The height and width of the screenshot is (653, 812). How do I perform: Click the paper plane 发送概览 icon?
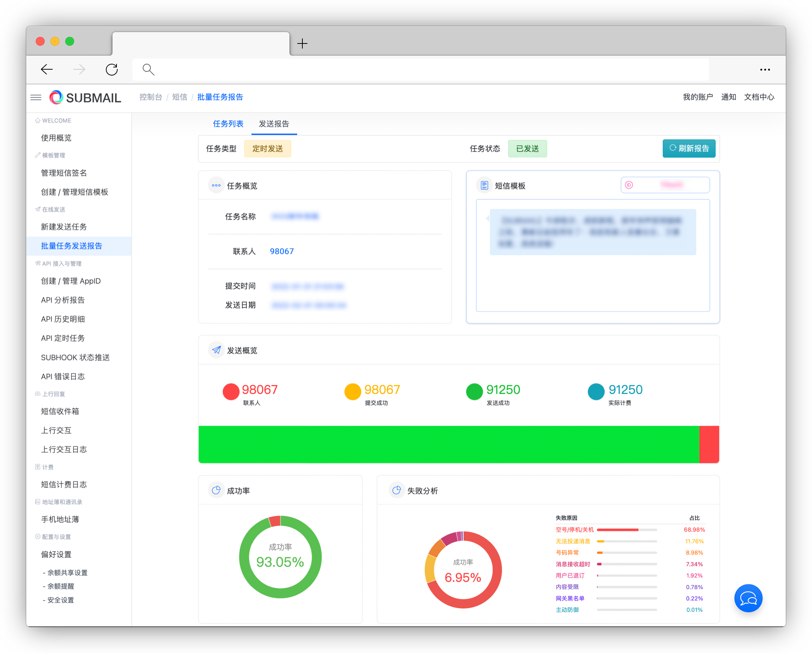tap(216, 350)
